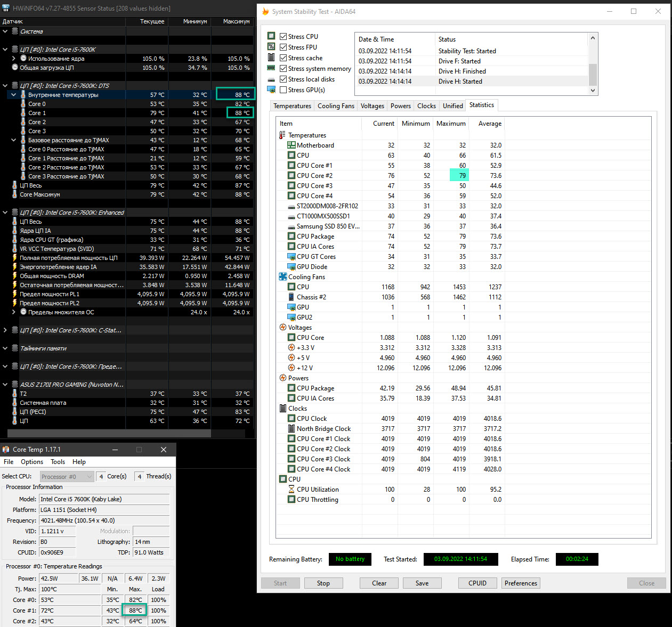Screen dimensions: 672x627
Task: Click the log list scroll down arrow
Action: click(593, 91)
